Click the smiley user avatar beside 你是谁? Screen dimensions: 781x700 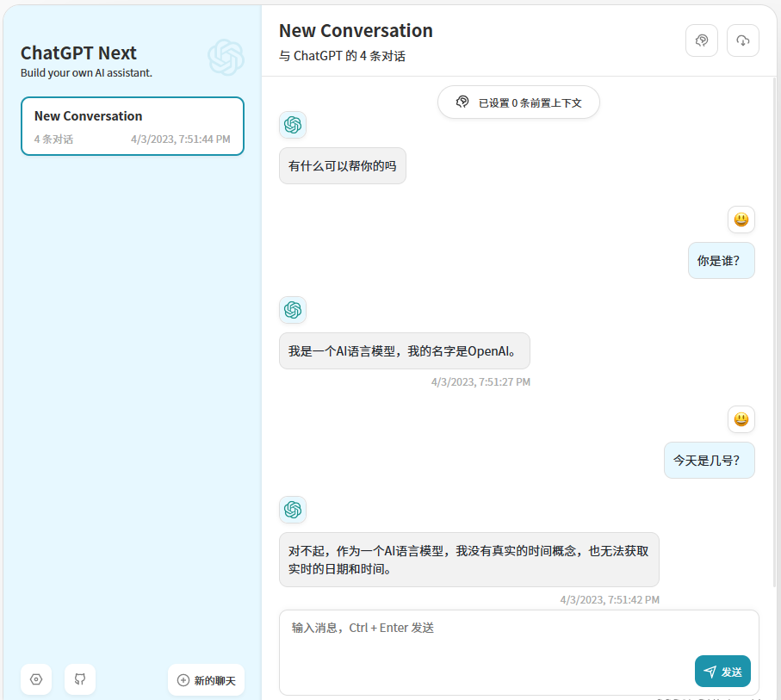pos(741,220)
